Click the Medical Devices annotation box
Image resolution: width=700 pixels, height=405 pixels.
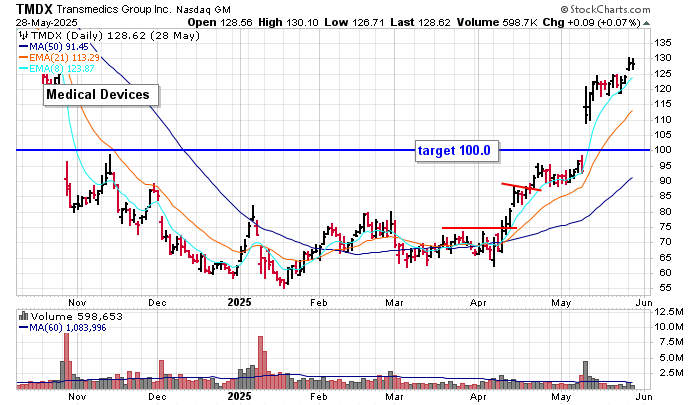click(101, 95)
